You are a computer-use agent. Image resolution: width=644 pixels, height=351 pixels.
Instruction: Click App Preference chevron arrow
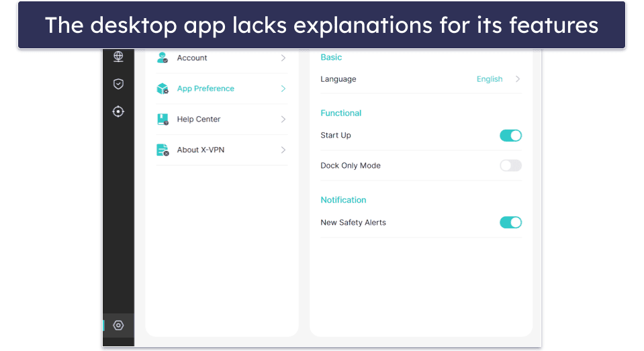click(x=283, y=89)
